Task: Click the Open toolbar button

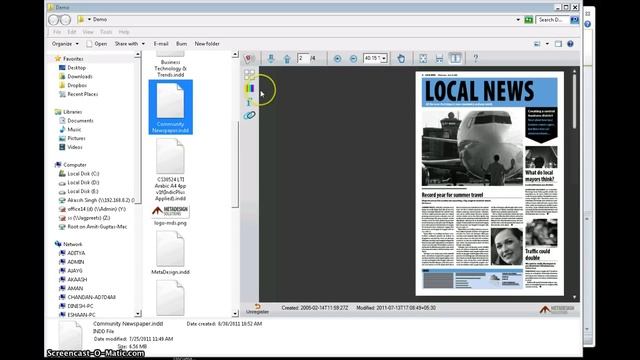Action: click(97, 44)
